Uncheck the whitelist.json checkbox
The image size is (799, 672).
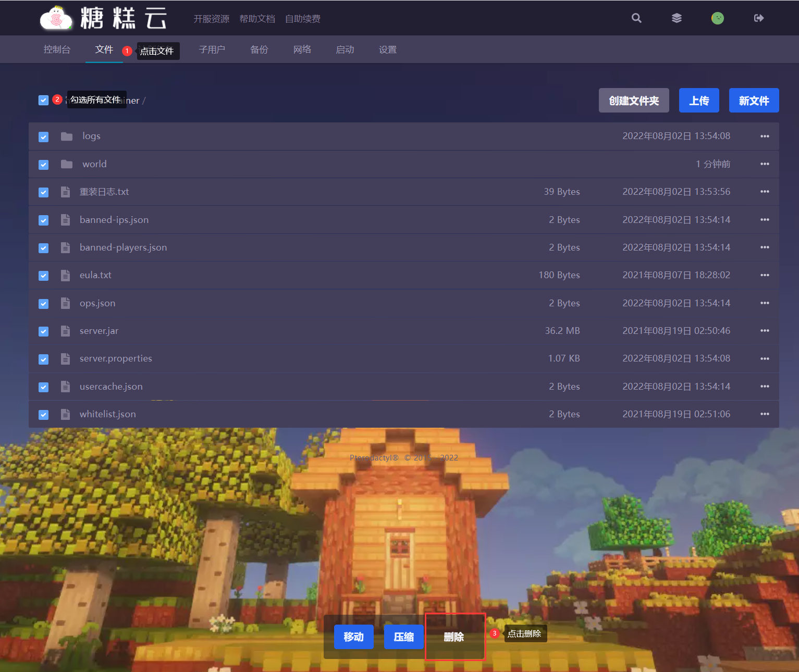(x=44, y=415)
